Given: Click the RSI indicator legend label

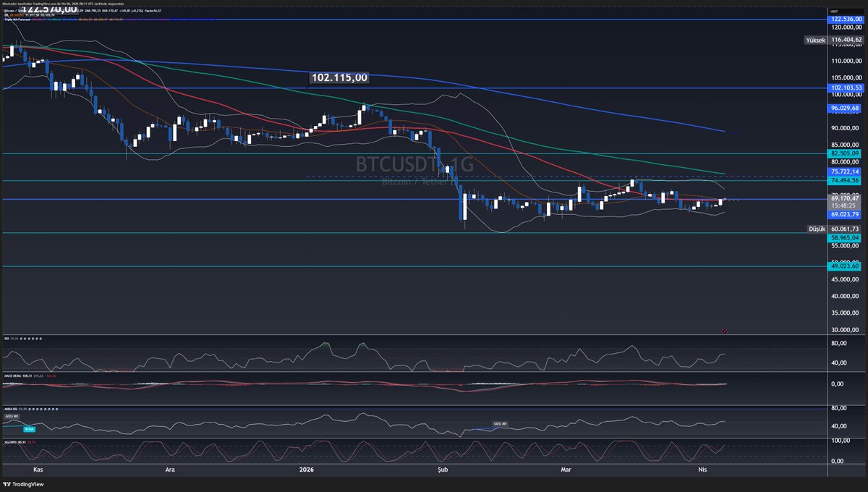Looking at the screenshot, I should (x=6, y=337).
